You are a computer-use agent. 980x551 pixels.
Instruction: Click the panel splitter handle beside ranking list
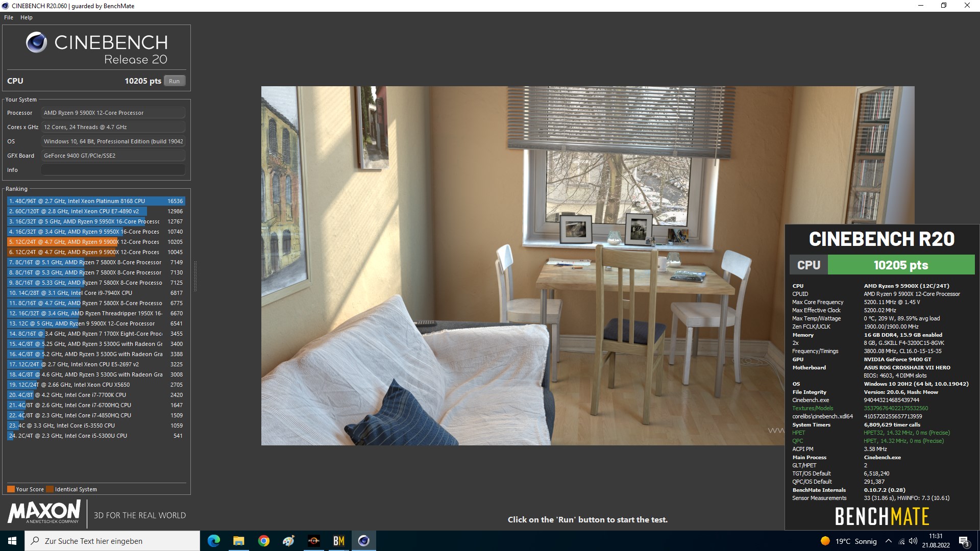point(195,276)
